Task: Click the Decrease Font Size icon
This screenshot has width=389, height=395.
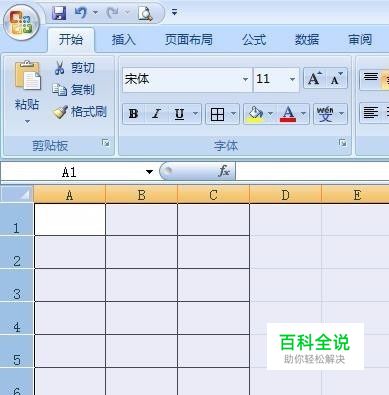Action: click(x=336, y=79)
